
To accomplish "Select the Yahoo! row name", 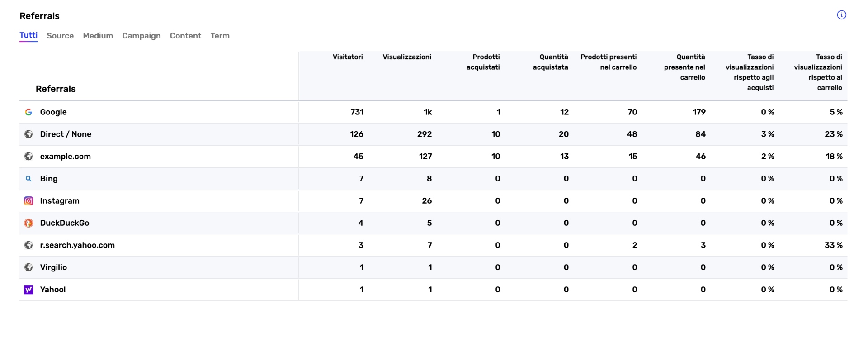I will (53, 289).
